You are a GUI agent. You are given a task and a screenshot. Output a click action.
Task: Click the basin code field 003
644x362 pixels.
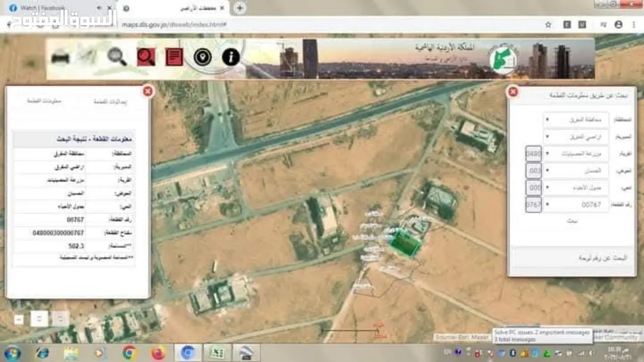534,171
